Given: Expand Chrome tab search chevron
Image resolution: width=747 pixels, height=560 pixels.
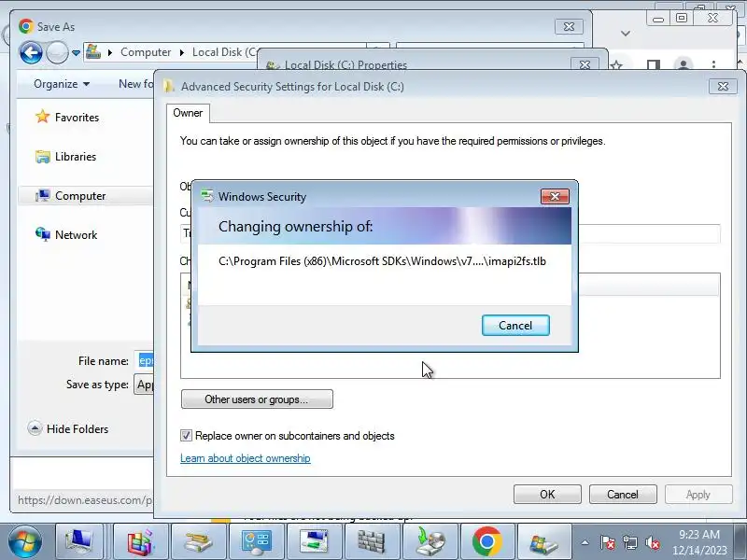Looking at the screenshot, I should (x=626, y=34).
